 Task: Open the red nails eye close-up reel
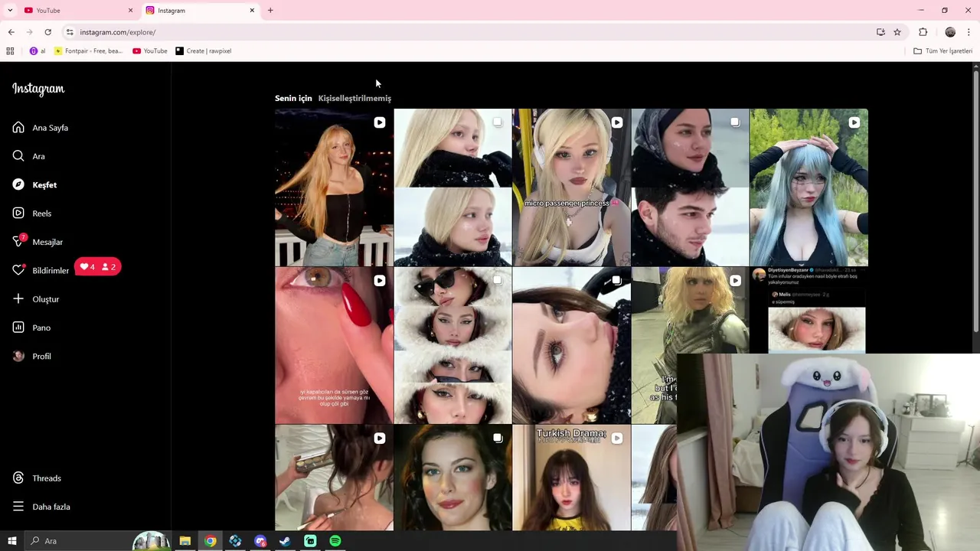[334, 345]
